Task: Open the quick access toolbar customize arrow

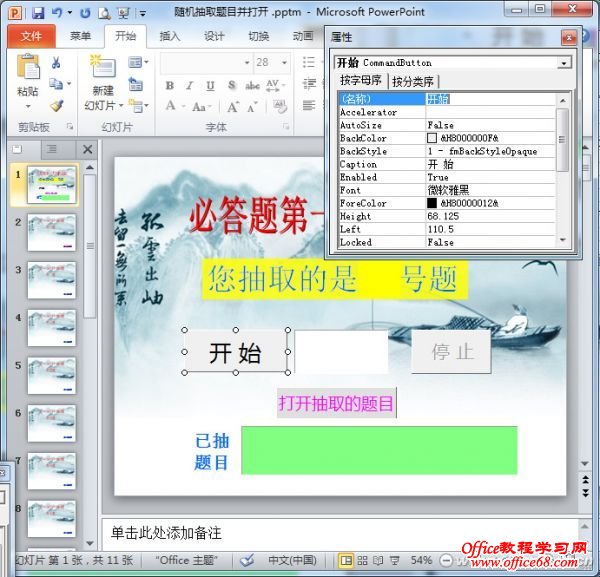Action: point(142,13)
